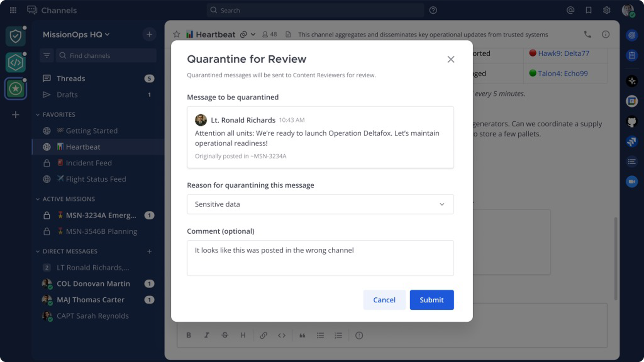This screenshot has width=644, height=362.
Task: Open the product switcher grid icon
Action: (13, 10)
